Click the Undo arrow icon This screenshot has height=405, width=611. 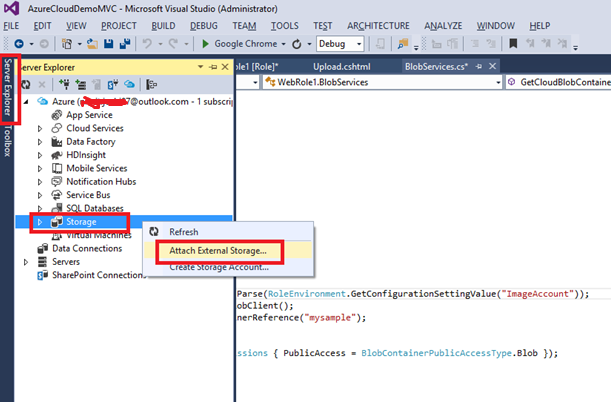tap(147, 44)
